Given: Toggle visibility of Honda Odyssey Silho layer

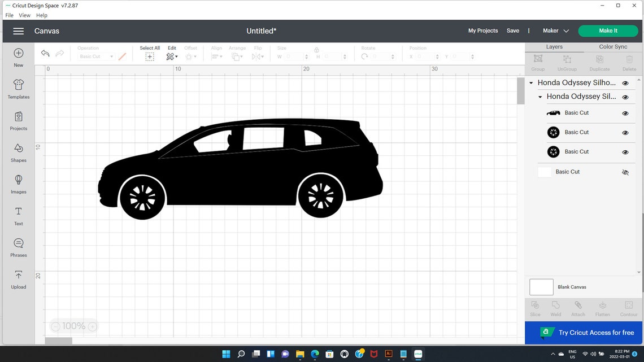Looking at the screenshot, I should [x=625, y=82].
